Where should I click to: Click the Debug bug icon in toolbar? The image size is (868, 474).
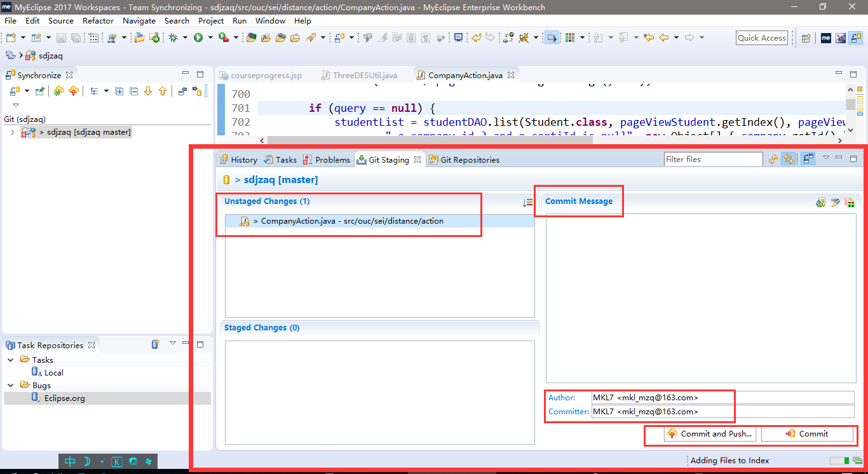173,38
